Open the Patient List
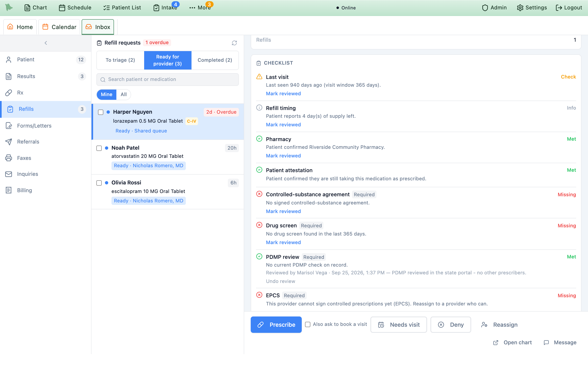The image size is (588, 368). point(122,8)
